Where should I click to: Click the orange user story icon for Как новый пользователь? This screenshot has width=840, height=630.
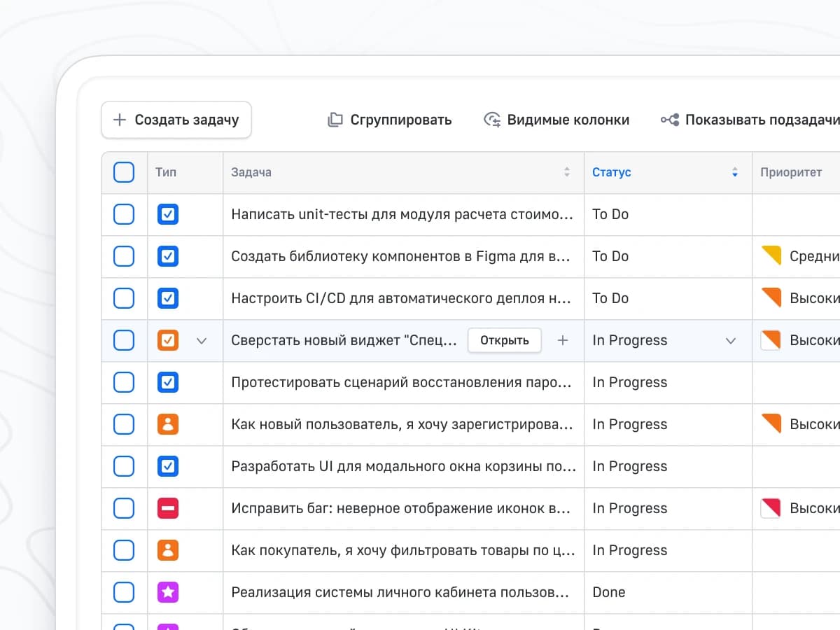point(168,424)
